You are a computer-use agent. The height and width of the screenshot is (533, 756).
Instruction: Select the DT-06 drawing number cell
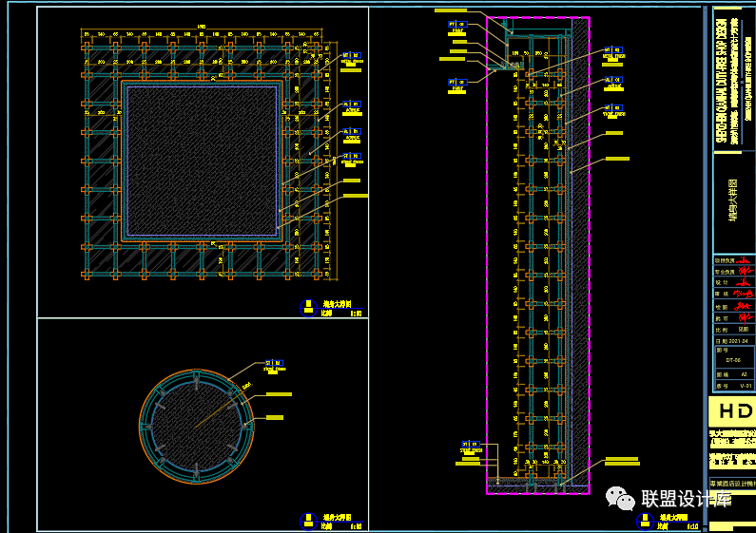coord(733,361)
